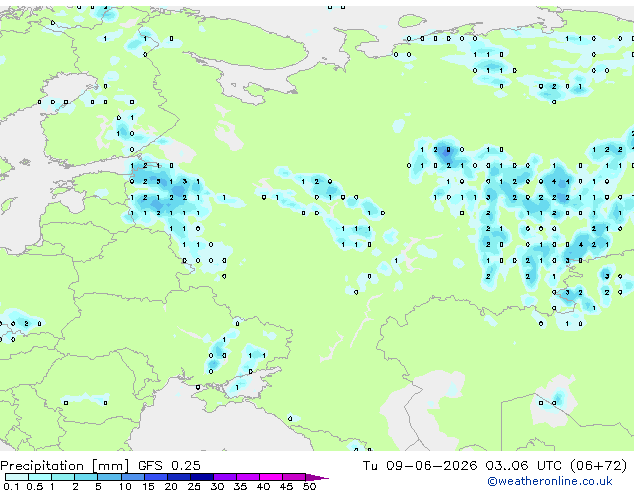Click the "Precipitation [mm]" title text
This screenshot has height=490, width=634.
coord(64,466)
